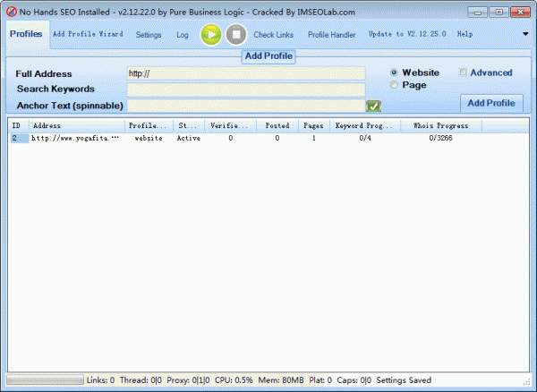Screen dimensions: 537x392
Task: Open the Help menu
Action: 465,34
